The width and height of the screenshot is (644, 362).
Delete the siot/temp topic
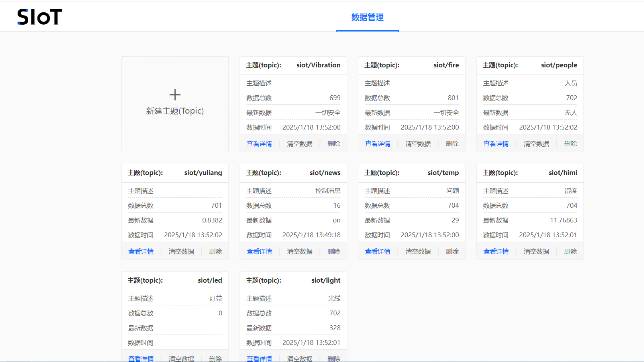tap(452, 251)
